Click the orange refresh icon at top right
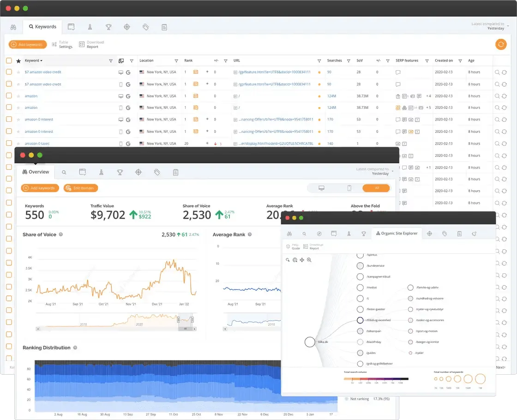The width and height of the screenshot is (517, 420). pos(501,44)
